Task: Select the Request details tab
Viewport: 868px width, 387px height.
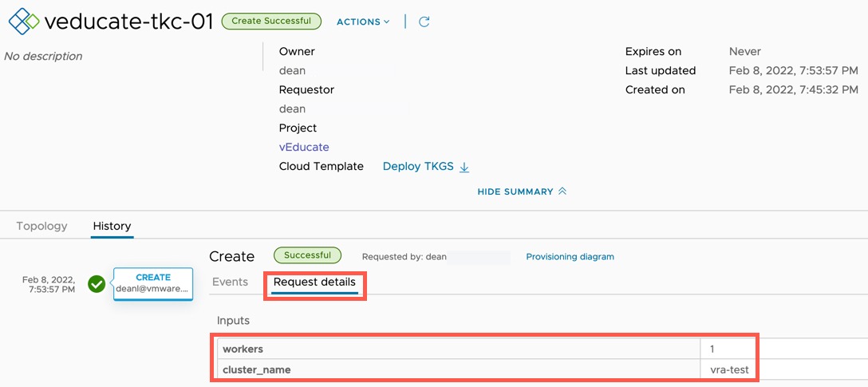Action: click(x=314, y=282)
